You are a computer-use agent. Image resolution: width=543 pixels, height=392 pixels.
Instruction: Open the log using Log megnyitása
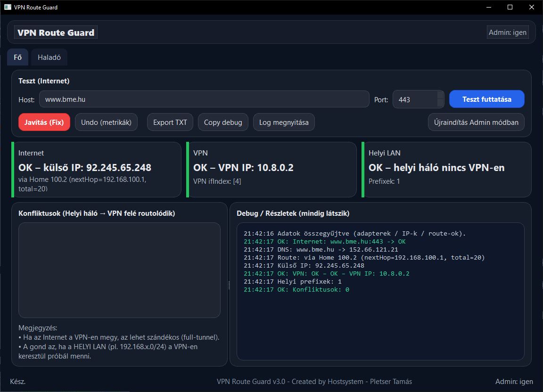284,122
